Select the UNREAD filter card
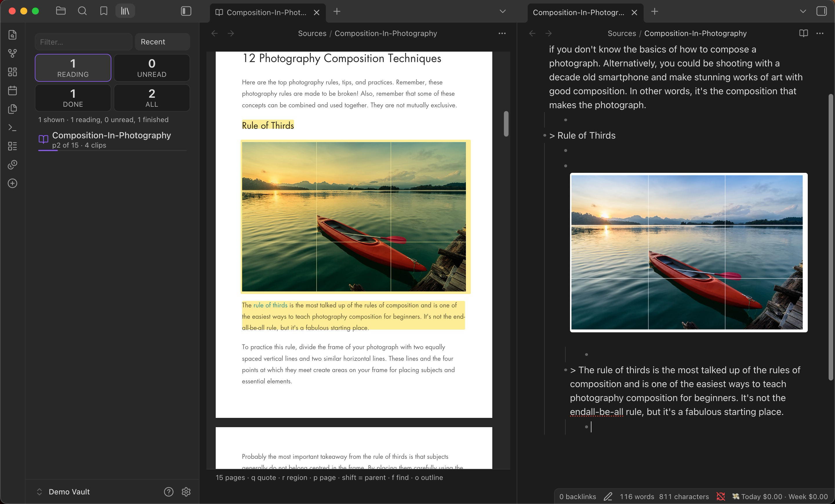 coord(152,68)
